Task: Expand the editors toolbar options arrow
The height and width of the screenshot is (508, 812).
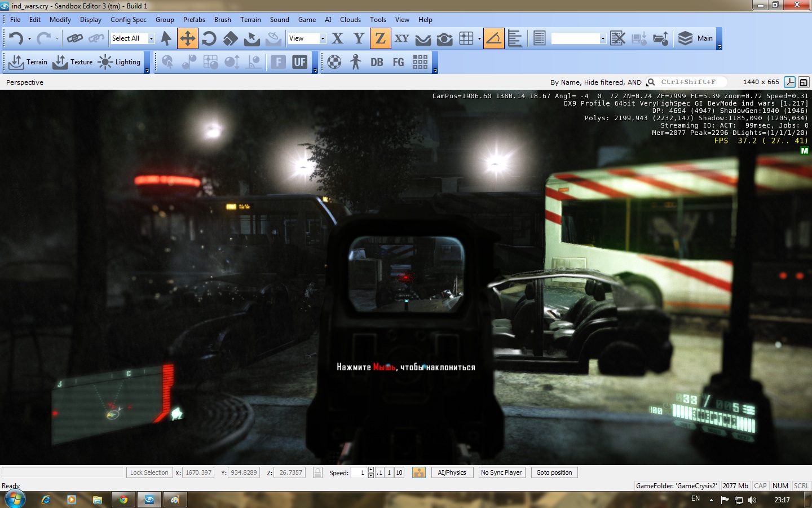Action: 435,71
